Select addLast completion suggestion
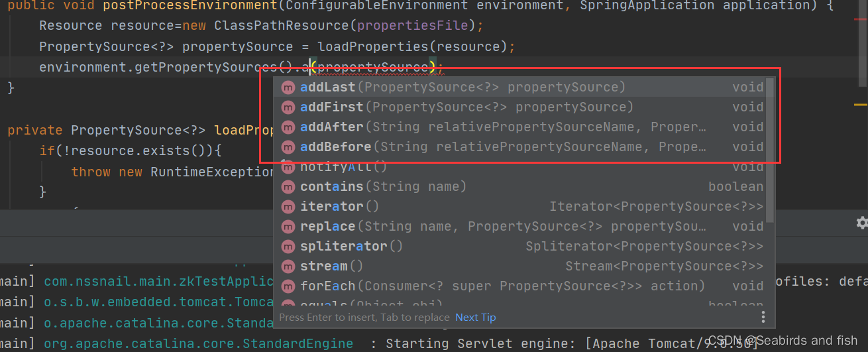Image resolution: width=868 pixels, height=352 pixels. click(523, 87)
